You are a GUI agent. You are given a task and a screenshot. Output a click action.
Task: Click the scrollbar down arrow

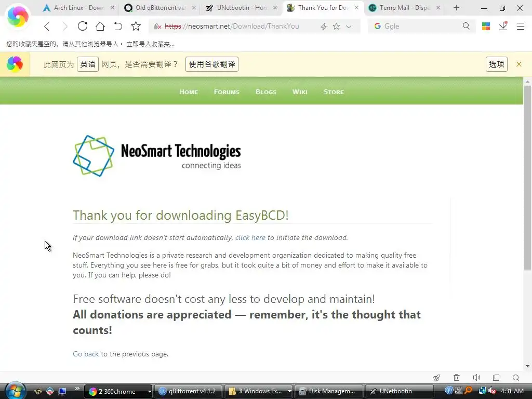pyautogui.click(x=527, y=366)
